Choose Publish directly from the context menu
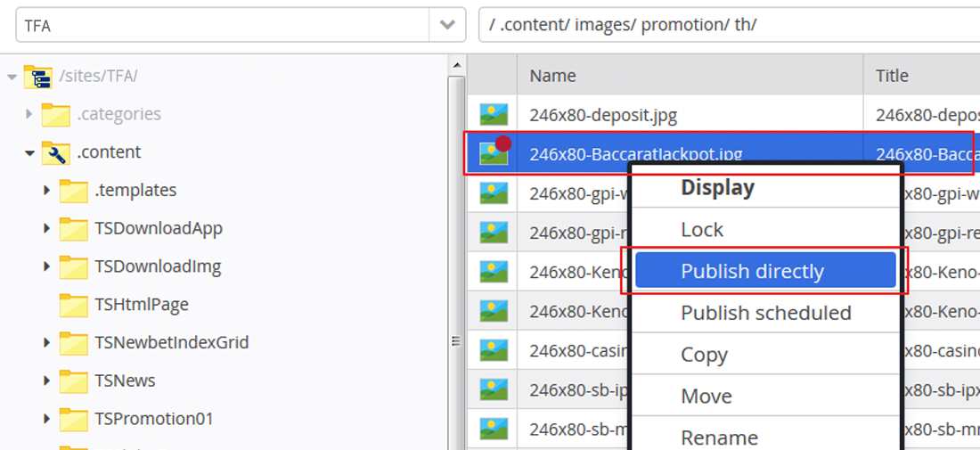 click(765, 271)
